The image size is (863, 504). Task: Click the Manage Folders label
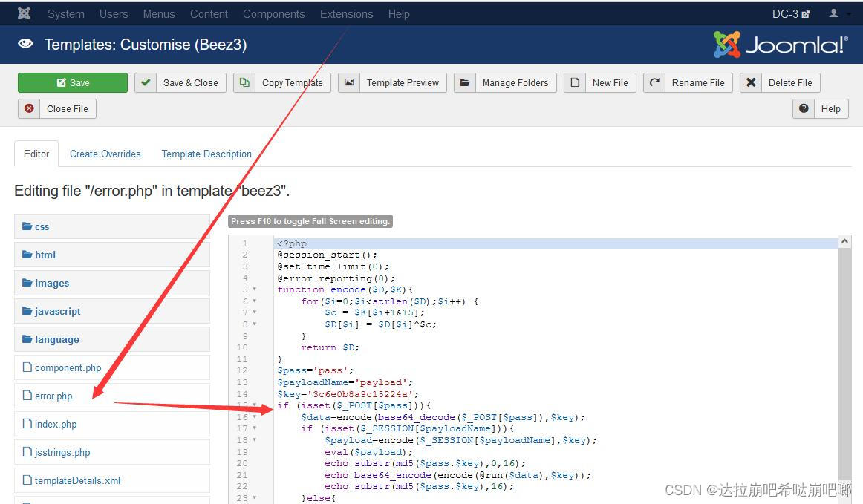[515, 83]
